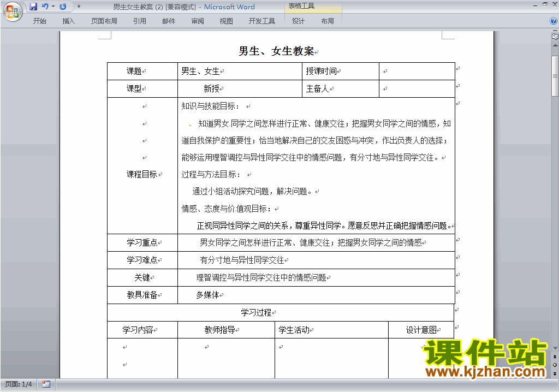Click the 主备人 cell
This screenshot has height=392, width=559.
pos(341,88)
